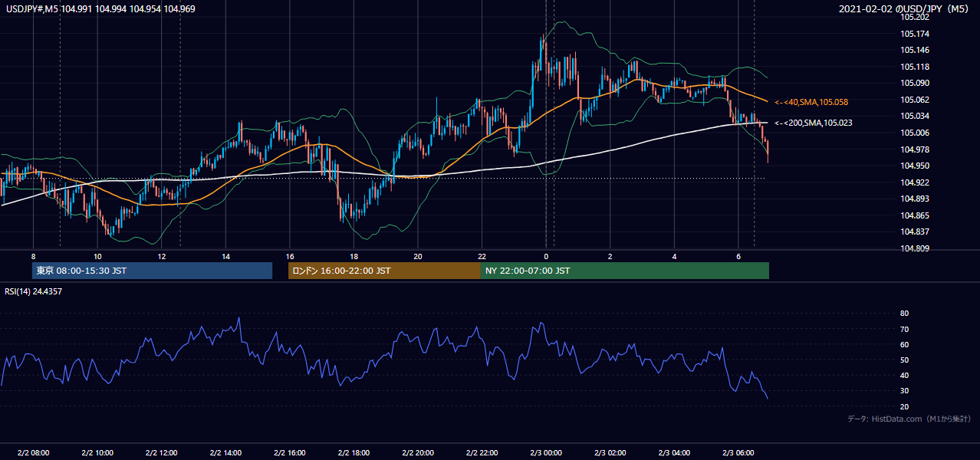Image resolution: width=980 pixels, height=460 pixels.
Task: Click the 2/2 16:00 bottom time label
Action: [x=290, y=453]
